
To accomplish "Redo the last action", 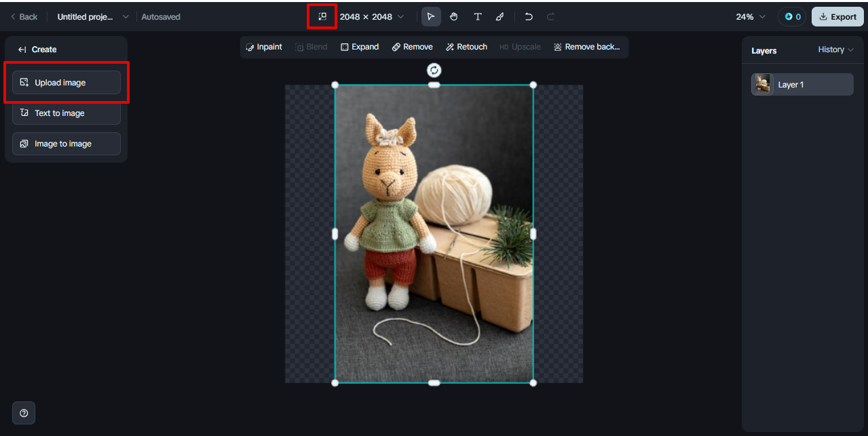I will pos(550,17).
